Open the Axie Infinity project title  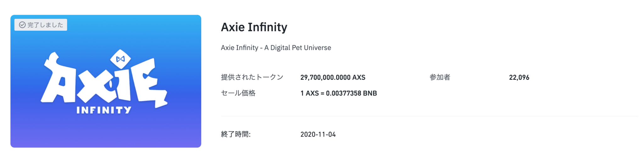point(254,27)
